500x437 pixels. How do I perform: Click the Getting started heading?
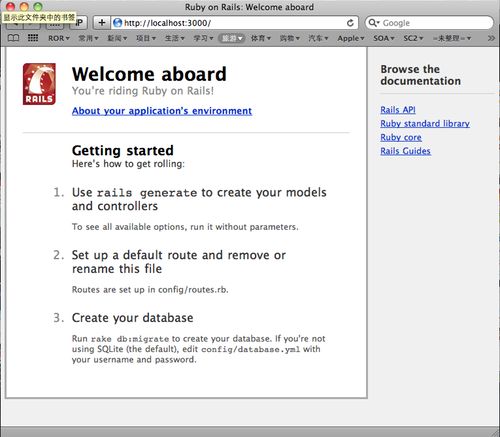[x=123, y=150]
